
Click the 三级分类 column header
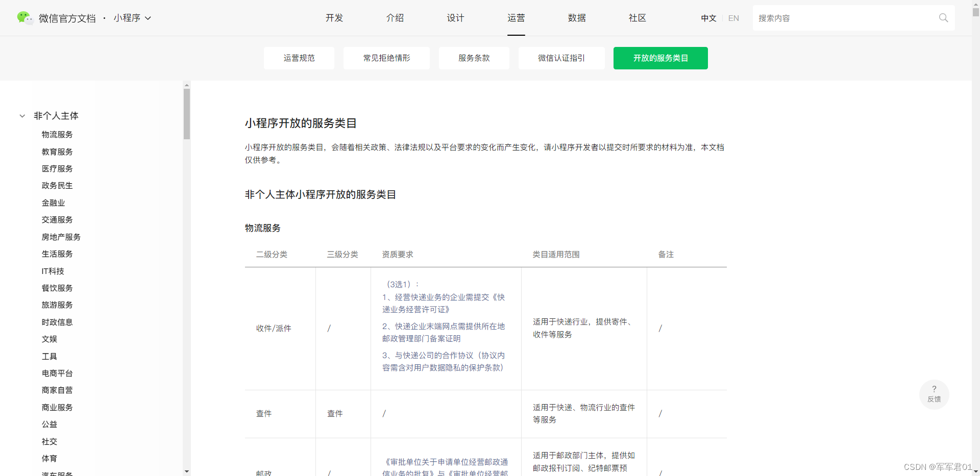coord(342,255)
